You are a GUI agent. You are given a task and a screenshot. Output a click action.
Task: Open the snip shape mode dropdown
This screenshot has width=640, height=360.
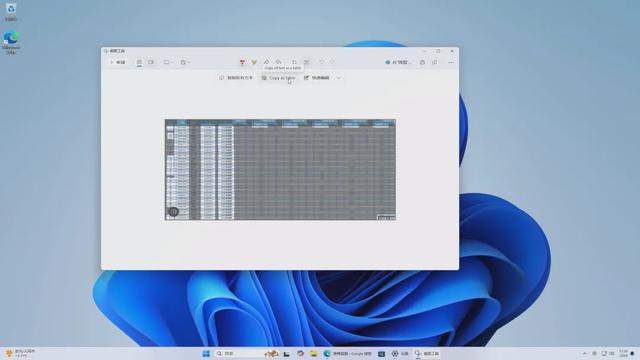pos(168,62)
